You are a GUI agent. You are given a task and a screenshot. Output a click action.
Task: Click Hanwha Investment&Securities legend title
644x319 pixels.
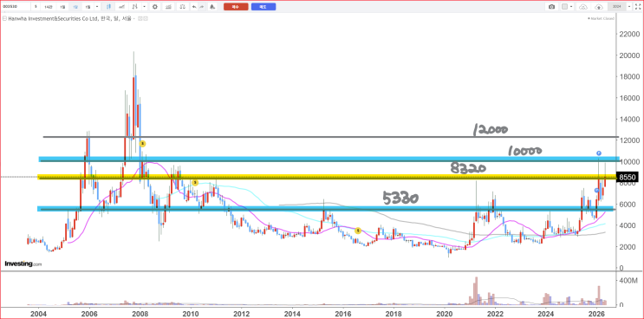(69, 18)
